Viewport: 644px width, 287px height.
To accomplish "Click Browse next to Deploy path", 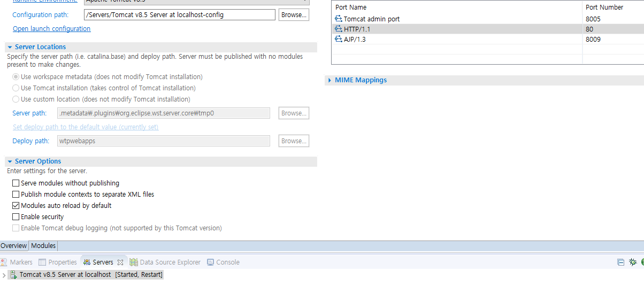I will 294,141.
